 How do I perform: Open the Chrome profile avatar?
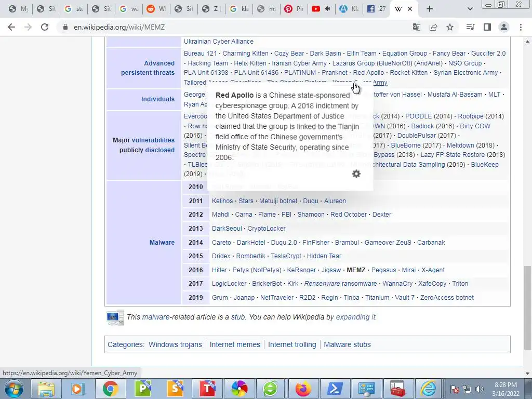(504, 27)
